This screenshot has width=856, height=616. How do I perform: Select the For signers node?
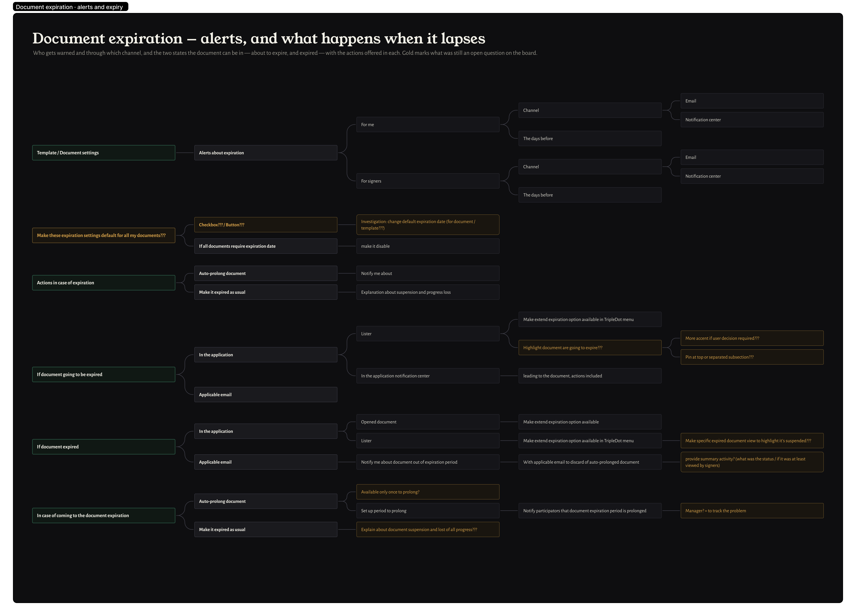(428, 181)
